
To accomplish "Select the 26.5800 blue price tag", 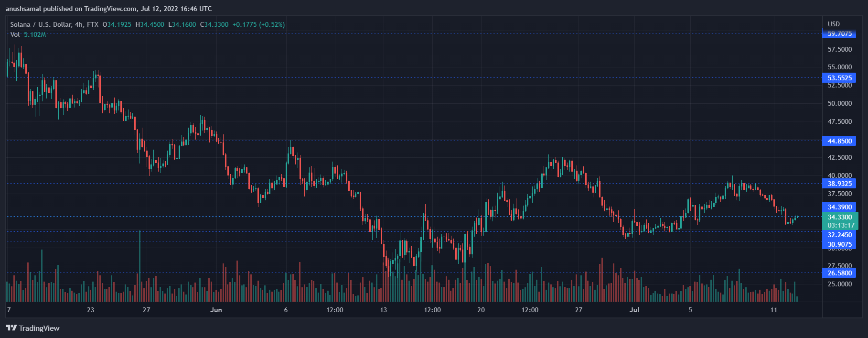I will [839, 273].
